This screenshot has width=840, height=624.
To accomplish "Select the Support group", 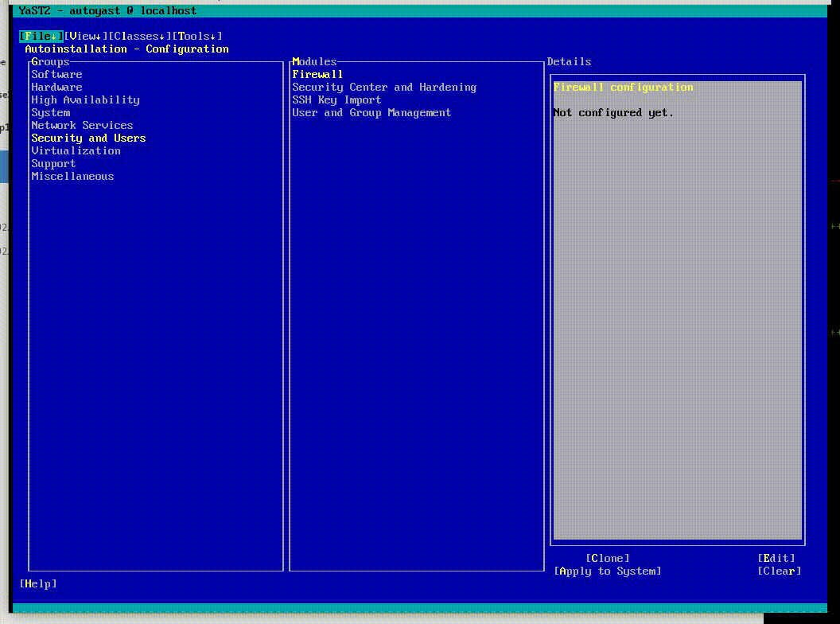I will 53,163.
